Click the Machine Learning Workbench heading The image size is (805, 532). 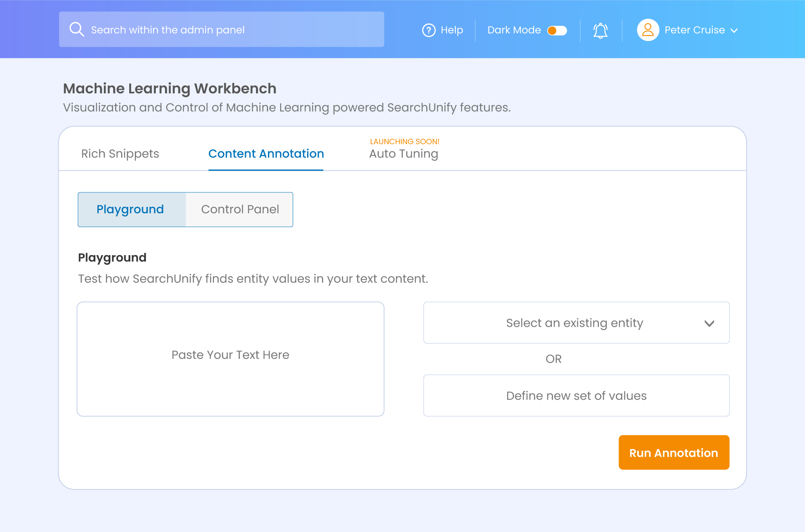pos(169,89)
